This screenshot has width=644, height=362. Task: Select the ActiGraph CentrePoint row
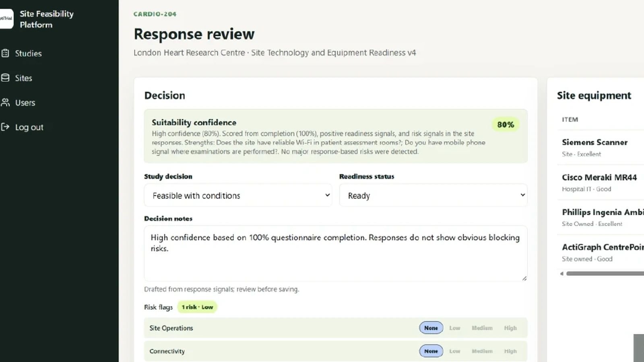[x=601, y=252]
